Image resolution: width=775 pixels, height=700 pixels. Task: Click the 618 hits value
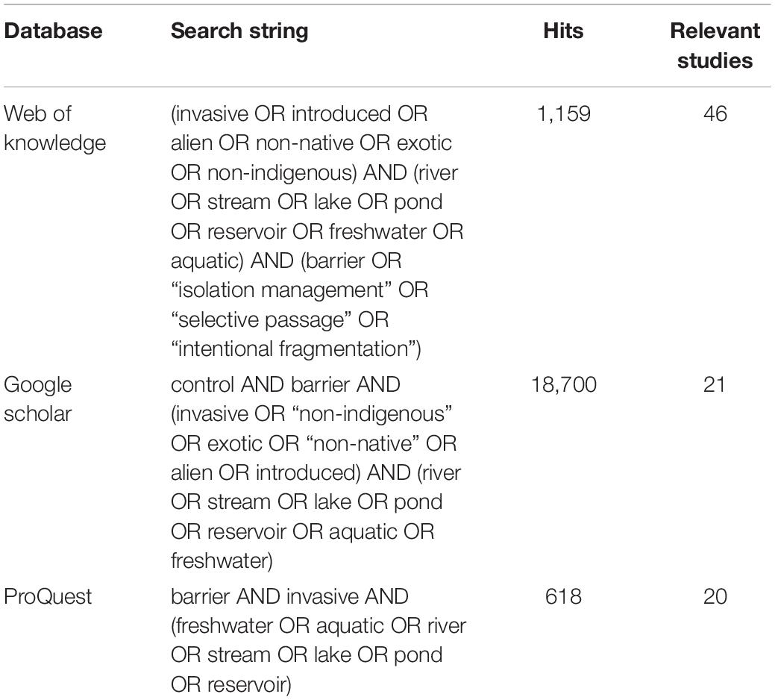pos(563,596)
